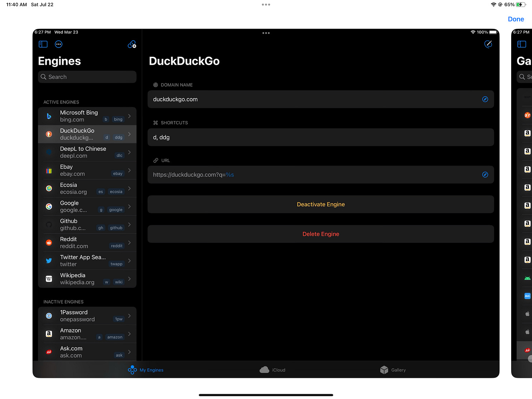532x399 pixels.
Task: Edit the shortcuts field with d, ddg
Action: pyautogui.click(x=321, y=137)
